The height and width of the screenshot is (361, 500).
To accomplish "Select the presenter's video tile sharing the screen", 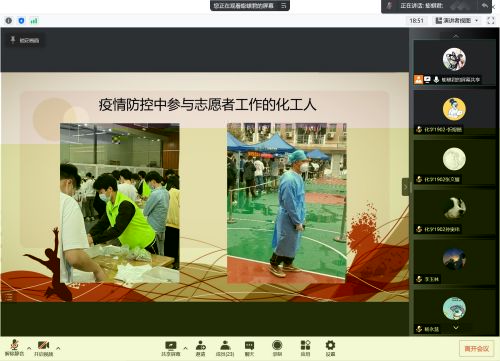I will click(454, 62).
